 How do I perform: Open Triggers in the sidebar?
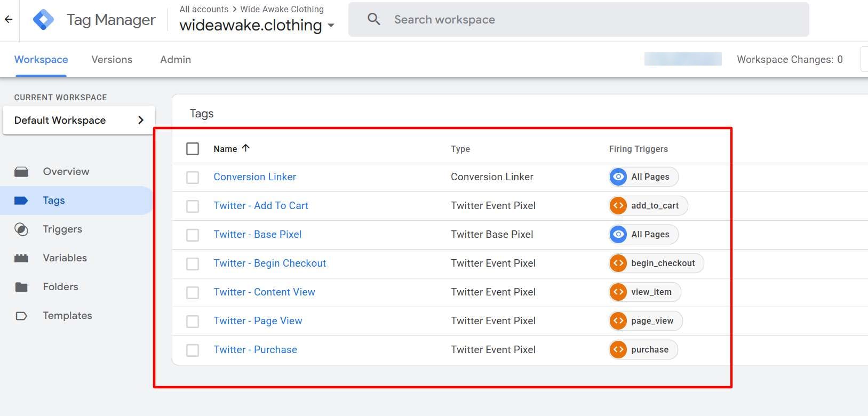tap(62, 229)
